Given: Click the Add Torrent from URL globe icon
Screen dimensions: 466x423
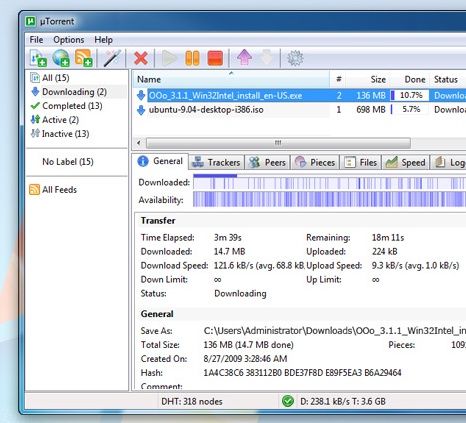Looking at the screenshot, I should click(x=61, y=58).
